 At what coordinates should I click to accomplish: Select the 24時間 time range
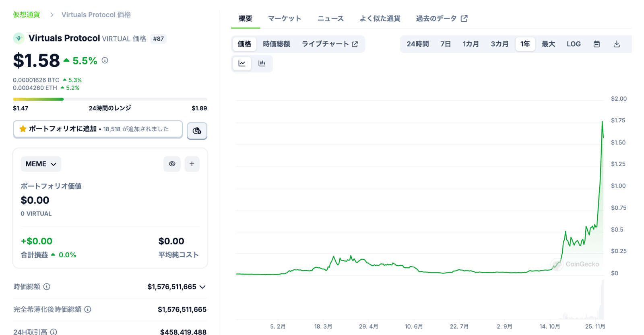pyautogui.click(x=417, y=44)
